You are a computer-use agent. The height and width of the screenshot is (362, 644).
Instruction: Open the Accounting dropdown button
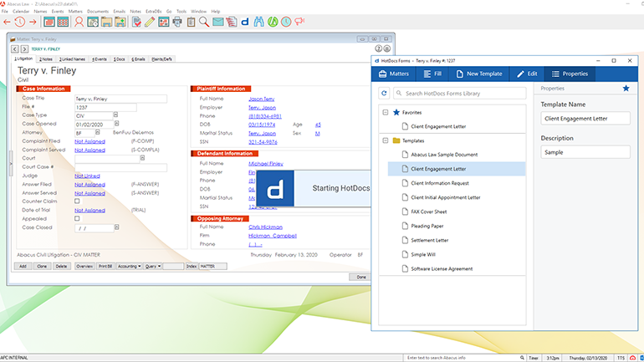(129, 267)
